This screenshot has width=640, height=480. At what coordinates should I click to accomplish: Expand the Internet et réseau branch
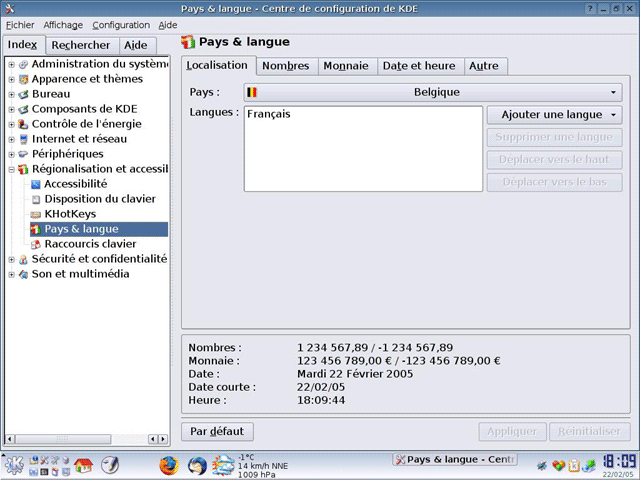pos(11,139)
